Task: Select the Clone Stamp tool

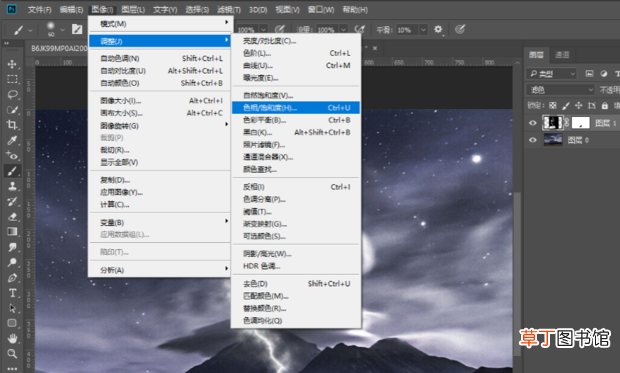Action: click(x=12, y=186)
